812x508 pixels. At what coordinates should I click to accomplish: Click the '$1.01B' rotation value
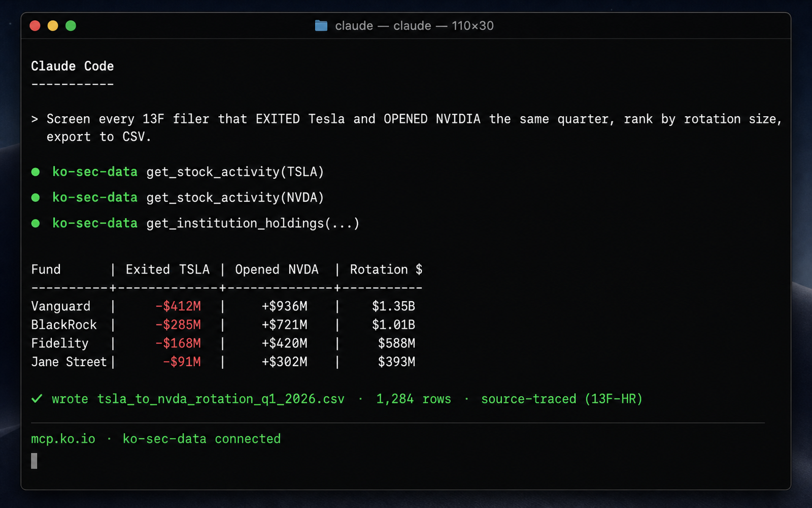tap(394, 325)
